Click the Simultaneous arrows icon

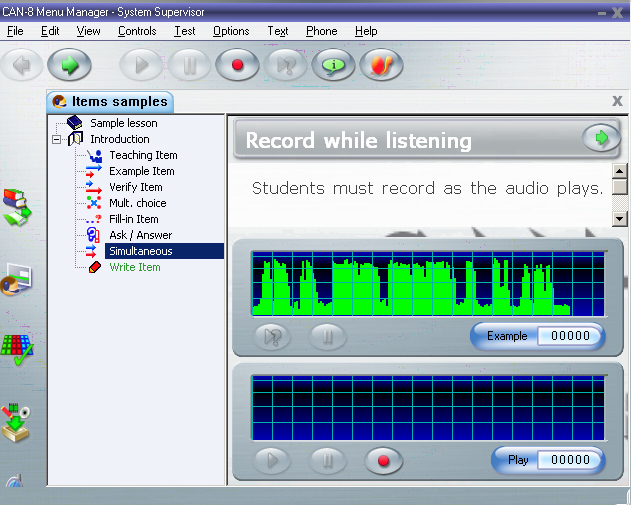point(91,251)
